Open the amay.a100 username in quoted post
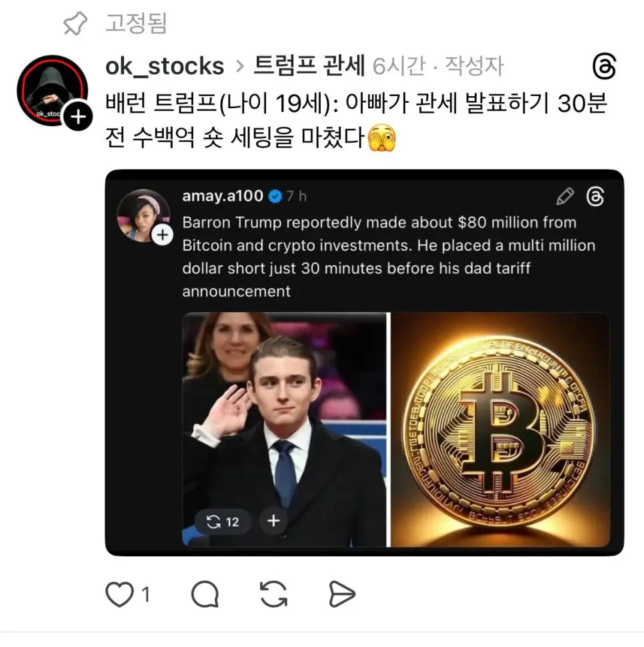This screenshot has width=644, height=647. click(x=223, y=196)
